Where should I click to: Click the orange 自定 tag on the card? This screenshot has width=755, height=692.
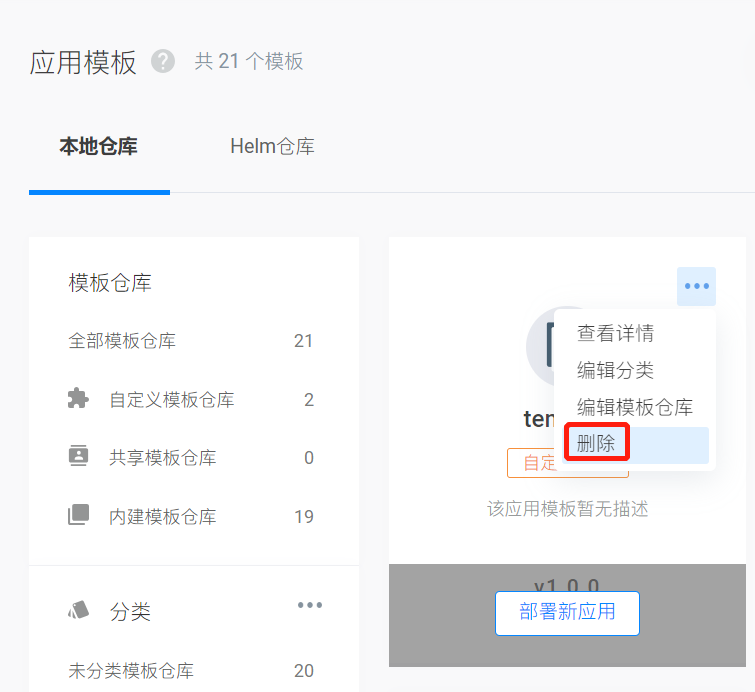pyautogui.click(x=530, y=463)
